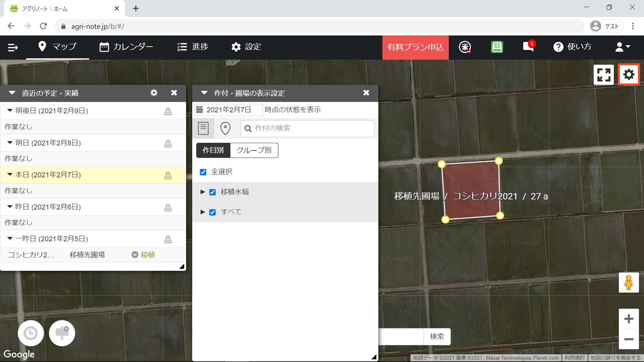The image size is (644, 362).
Task: Switch to the グループ別 tab
Action: coord(254,150)
